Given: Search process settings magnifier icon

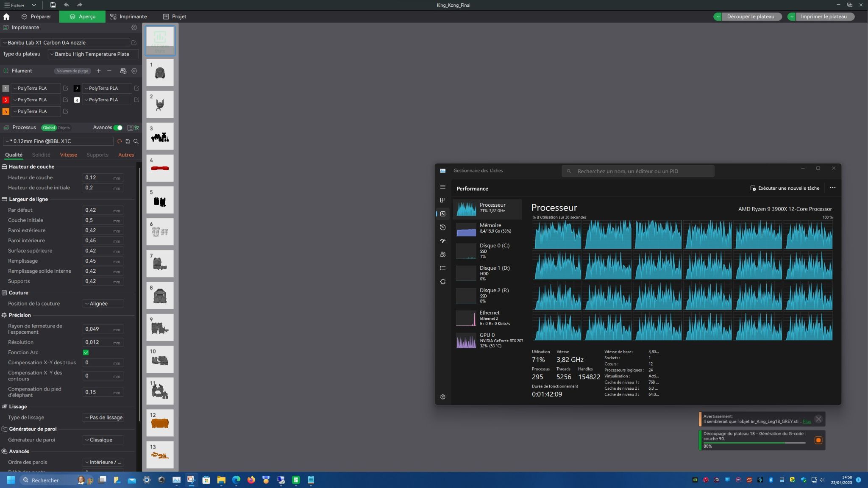Looking at the screenshot, I should (x=136, y=141).
